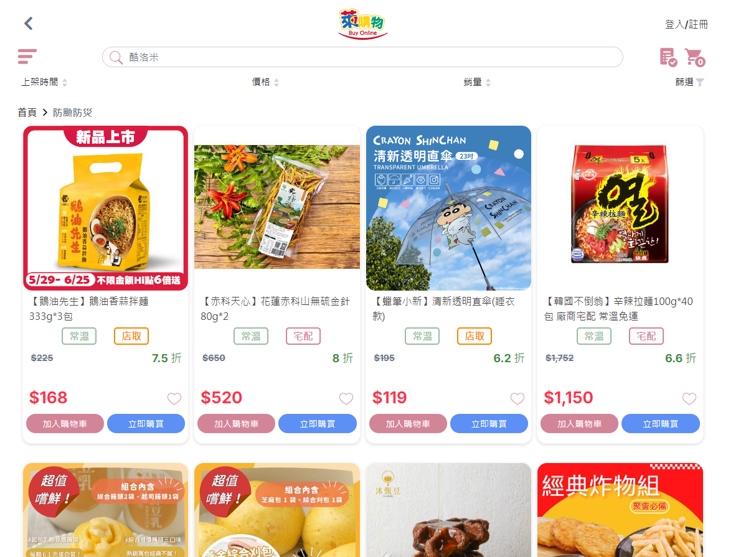Add 鵝油香蒜拌麵 with 加入購物車 button
This screenshot has height=557, width=756.
coord(65,424)
